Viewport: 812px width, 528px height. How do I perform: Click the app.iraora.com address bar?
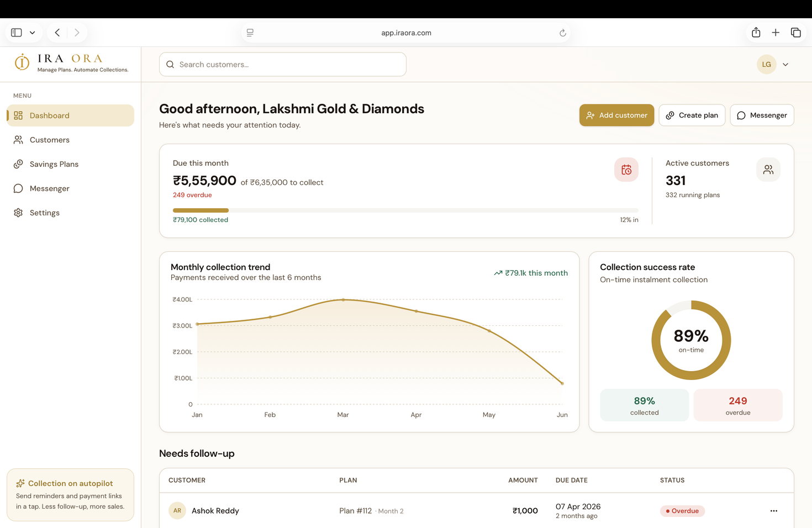(406, 33)
